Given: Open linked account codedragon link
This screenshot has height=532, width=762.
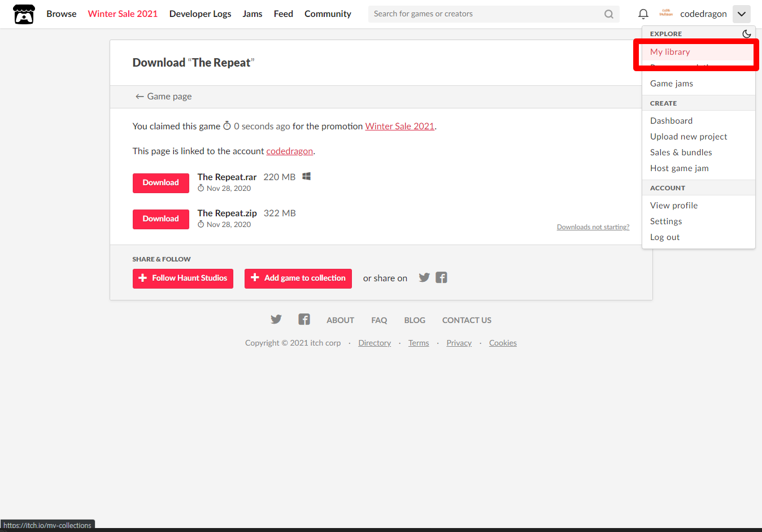Looking at the screenshot, I should 290,151.
